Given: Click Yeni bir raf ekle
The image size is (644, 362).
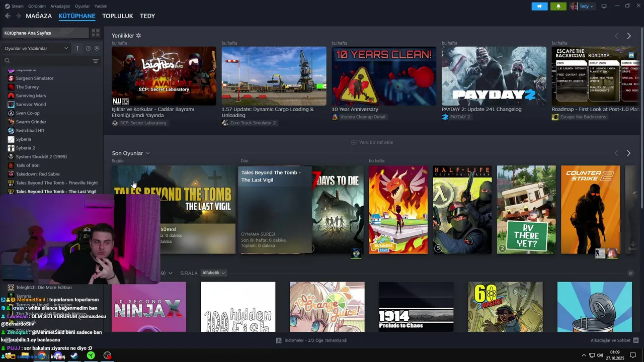Looking at the screenshot, I should (x=372, y=143).
